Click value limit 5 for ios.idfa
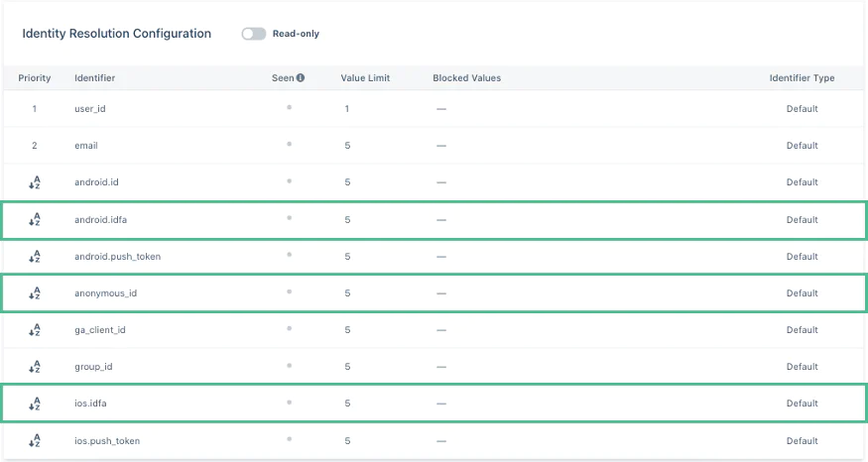The width and height of the screenshot is (868, 462). coord(347,404)
